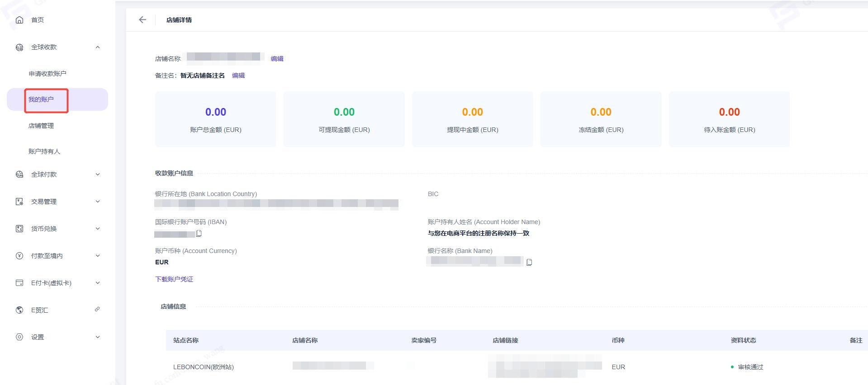Screen dimensions: 868x385
Task: Open 申请收款账户 in the sidebar
Action: 47,74
